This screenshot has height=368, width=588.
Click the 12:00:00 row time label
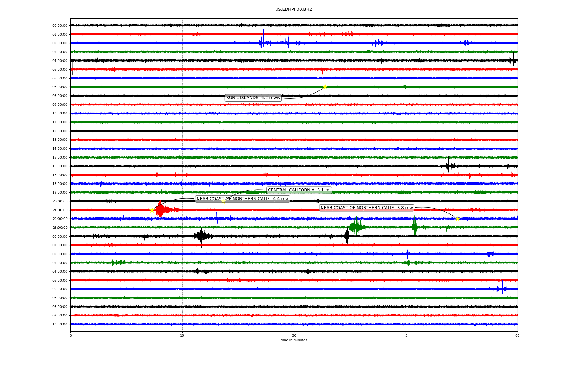pyautogui.click(x=60, y=131)
